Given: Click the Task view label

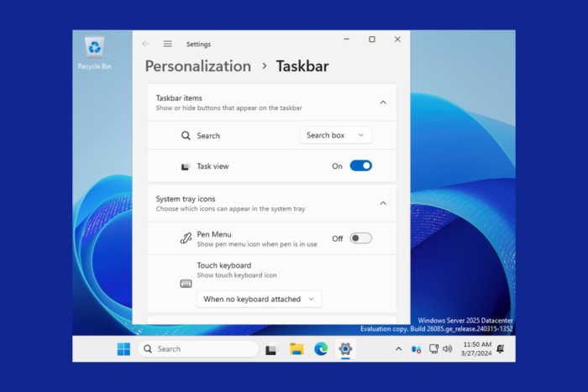Looking at the screenshot, I should [x=213, y=166].
